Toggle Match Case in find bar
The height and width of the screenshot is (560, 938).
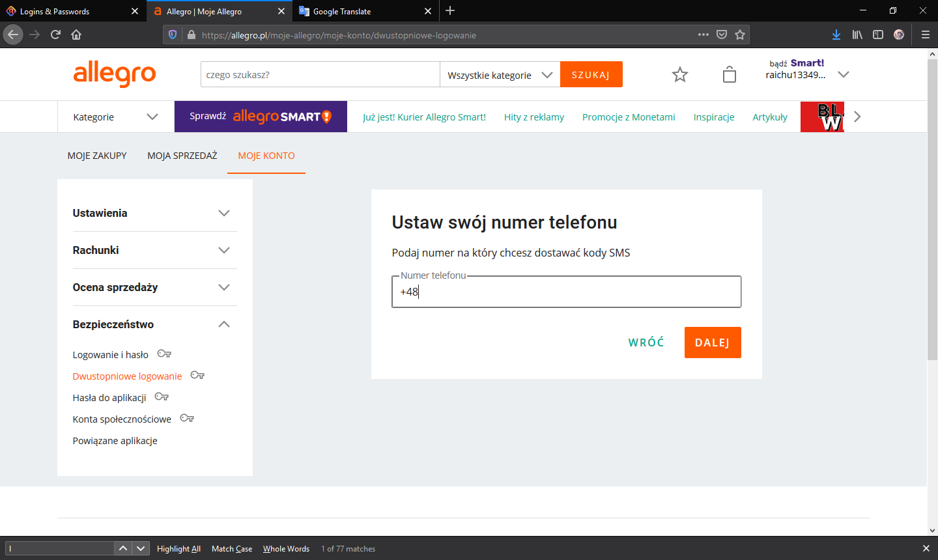pyautogui.click(x=232, y=549)
